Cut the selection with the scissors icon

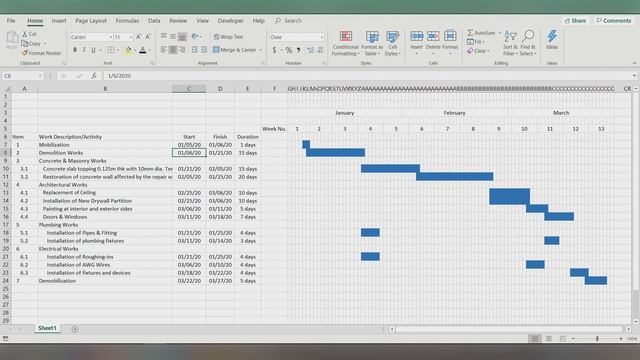pos(29,34)
